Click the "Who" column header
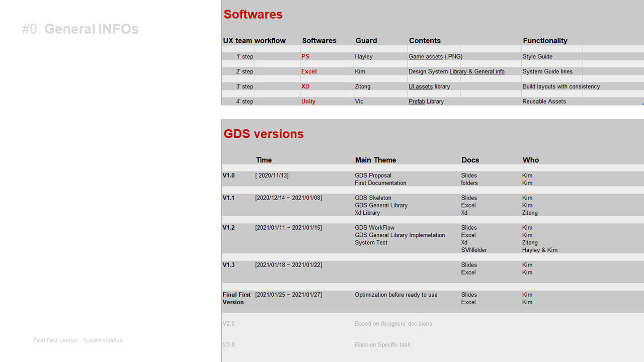Viewport: 644px width, 362px height. pyautogui.click(x=531, y=160)
